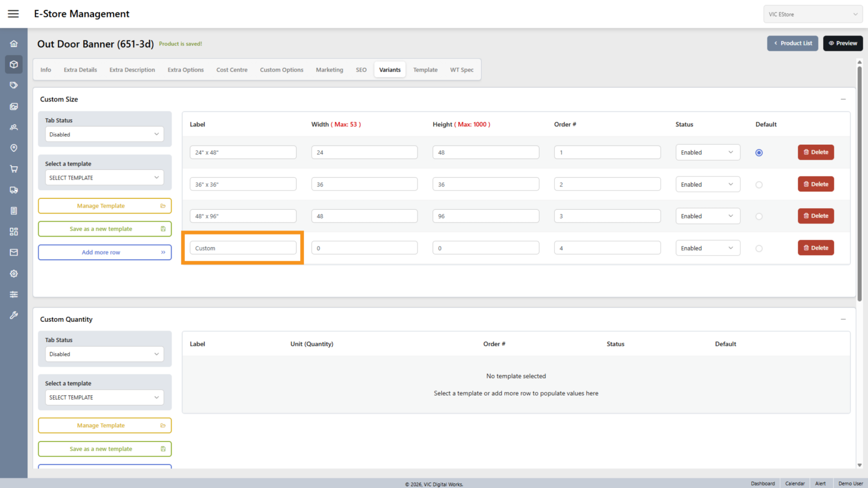The image size is (868, 488).
Task: Open the home icon in sidebar
Action: [x=14, y=44]
